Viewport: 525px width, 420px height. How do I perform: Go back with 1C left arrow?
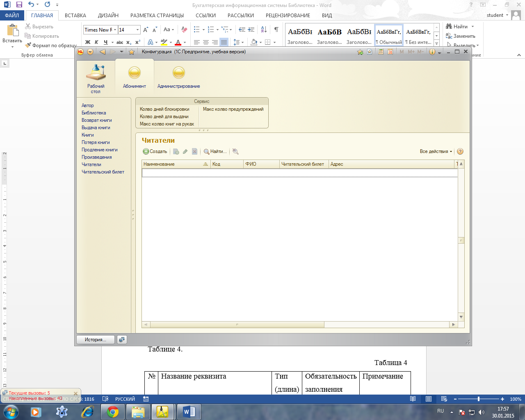pyautogui.click(x=103, y=52)
